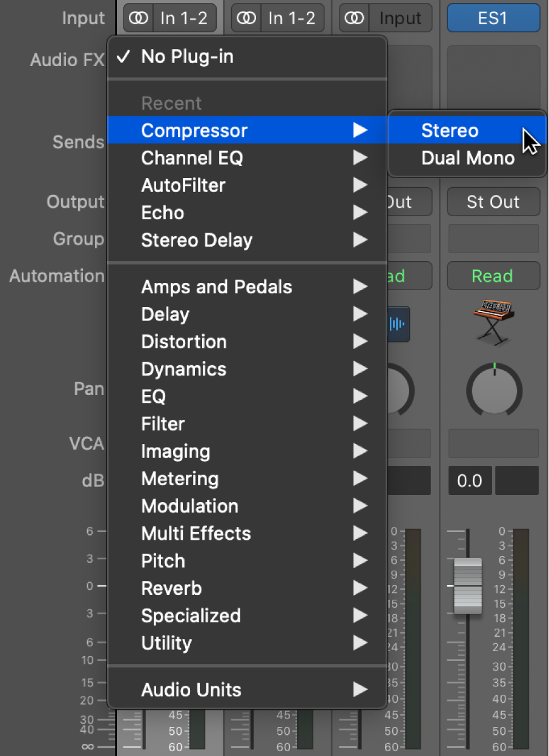Select the blue ES1 input slot
549x756 pixels.
coord(493,18)
